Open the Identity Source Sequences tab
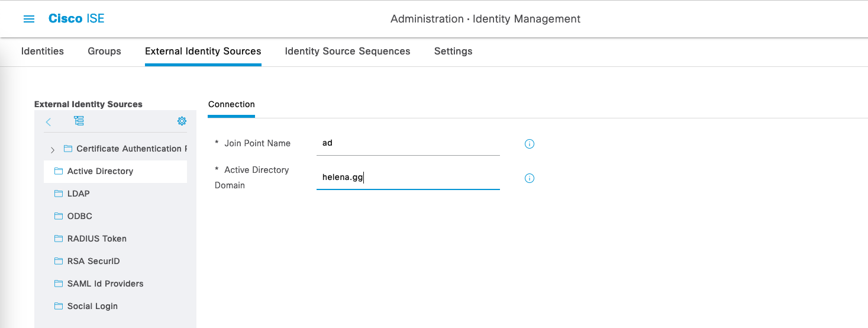This screenshot has height=328, width=868. coord(347,51)
